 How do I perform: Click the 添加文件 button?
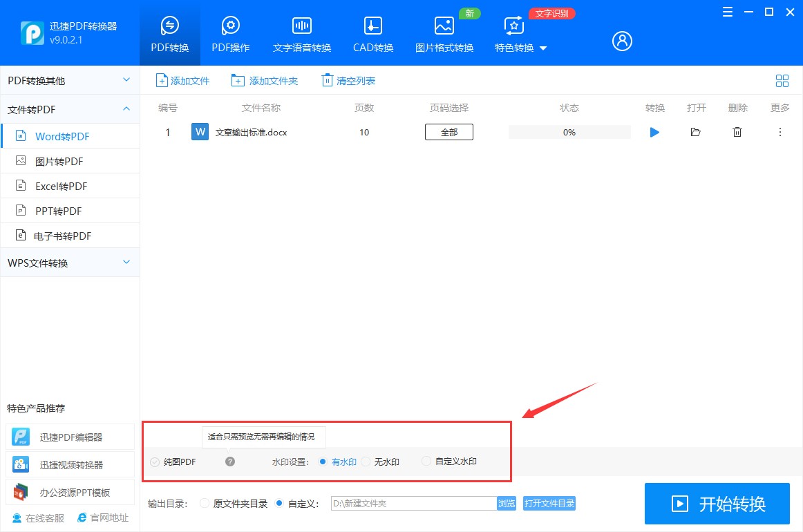pos(183,80)
